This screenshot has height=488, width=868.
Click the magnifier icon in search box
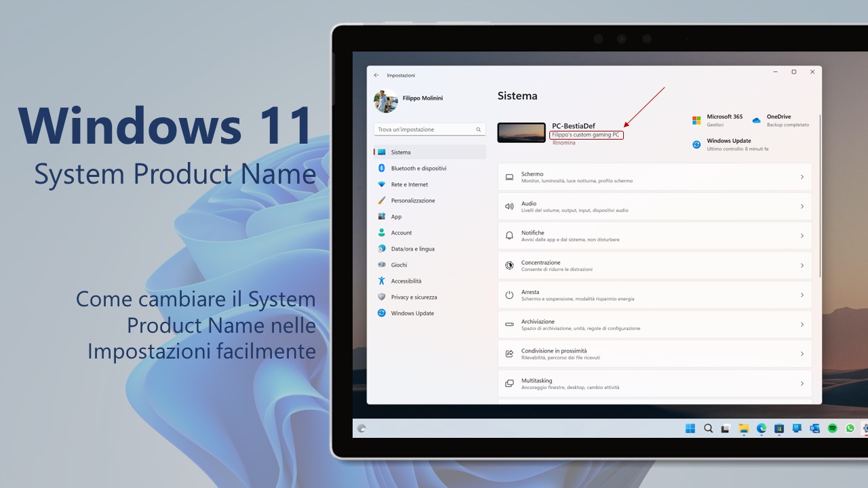point(478,129)
